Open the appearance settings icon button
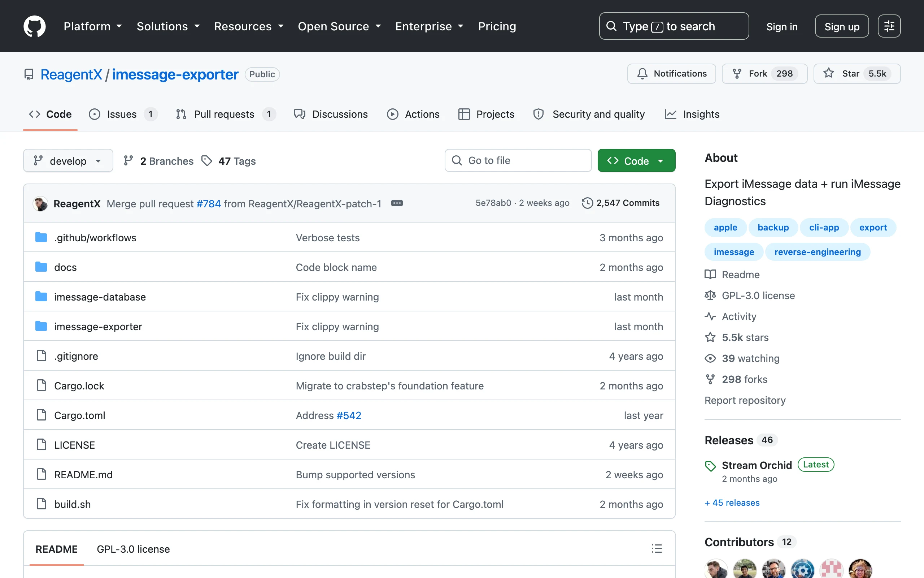 889,26
